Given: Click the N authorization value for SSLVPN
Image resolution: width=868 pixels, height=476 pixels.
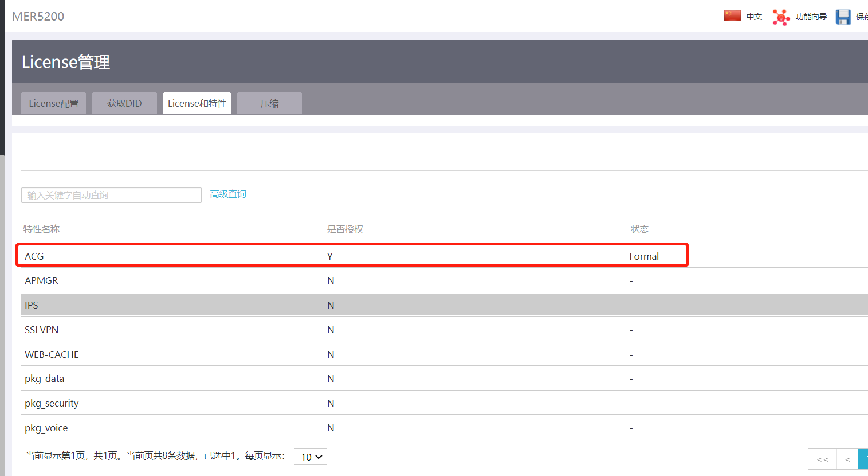Looking at the screenshot, I should [x=331, y=330].
